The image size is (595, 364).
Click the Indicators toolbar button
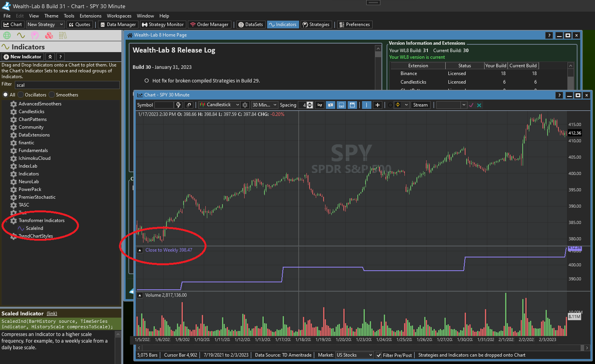coord(283,24)
